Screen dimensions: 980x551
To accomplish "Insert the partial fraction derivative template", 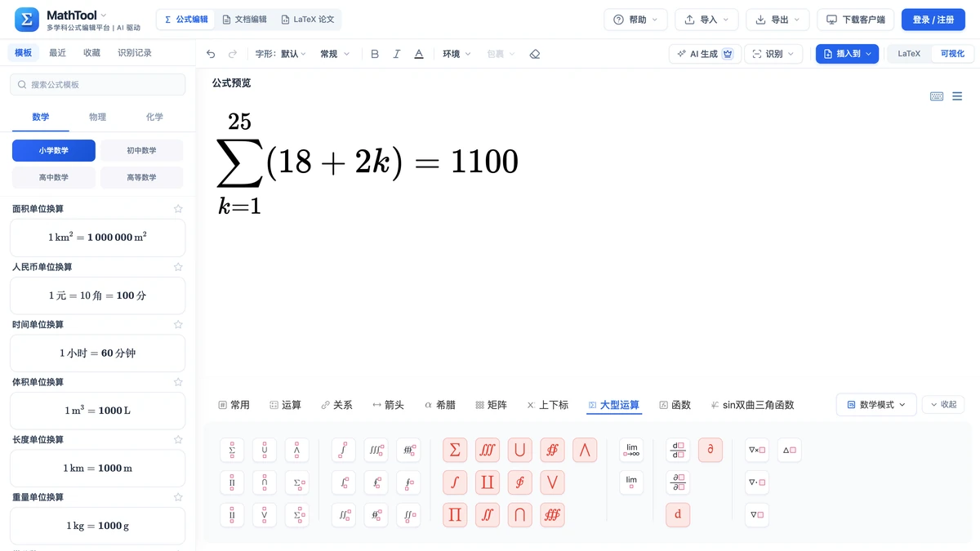I will click(678, 482).
